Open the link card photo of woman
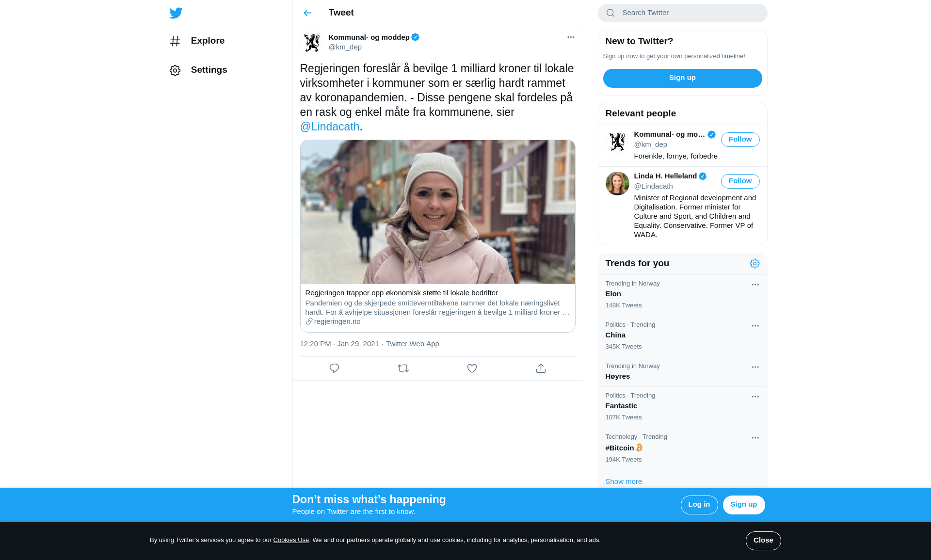This screenshot has height=560, width=931. point(437,212)
